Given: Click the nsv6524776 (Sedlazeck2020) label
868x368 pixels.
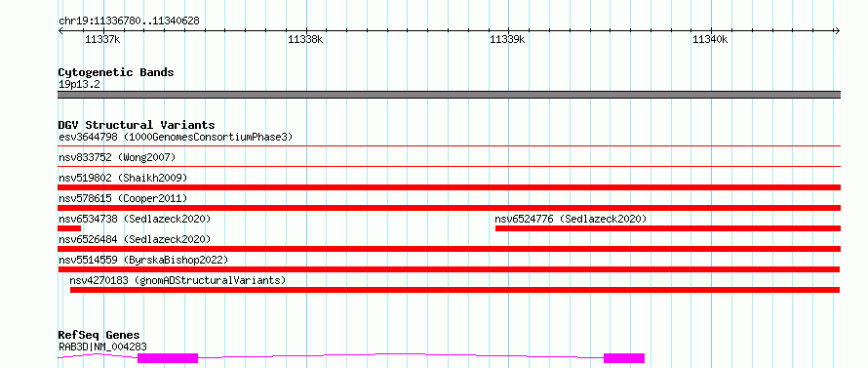Looking at the screenshot, I should point(571,219).
